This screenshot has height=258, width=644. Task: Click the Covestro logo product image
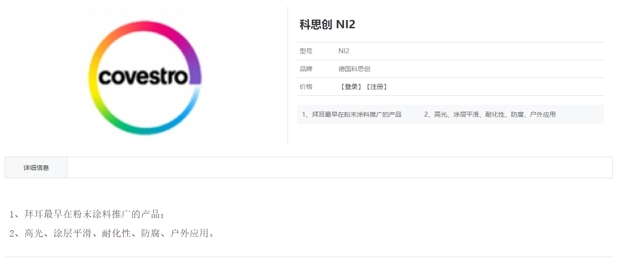pyautogui.click(x=145, y=77)
